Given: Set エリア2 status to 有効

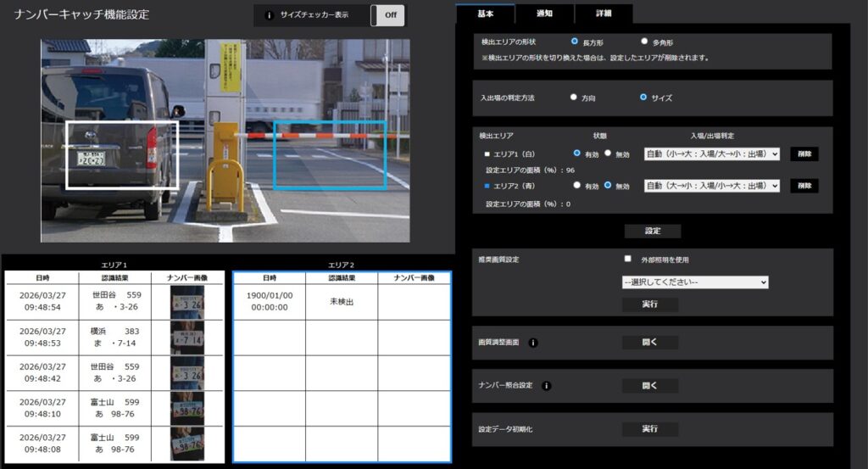Looking at the screenshot, I should (577, 185).
